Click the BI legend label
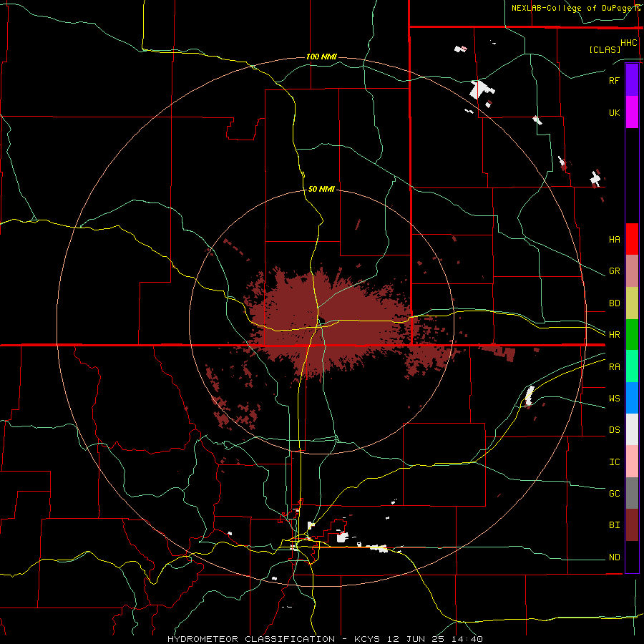The height and width of the screenshot is (644, 644). tap(614, 525)
